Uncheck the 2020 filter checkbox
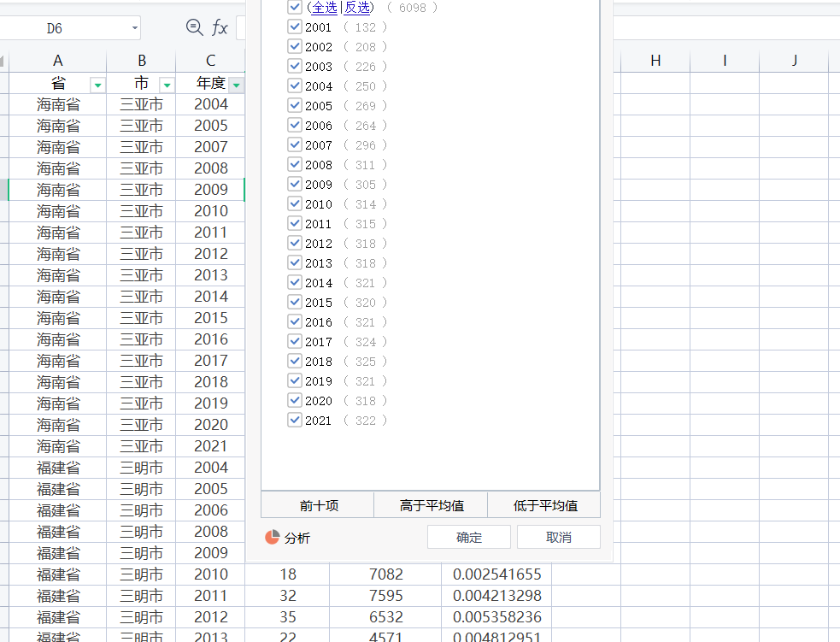 click(x=295, y=400)
